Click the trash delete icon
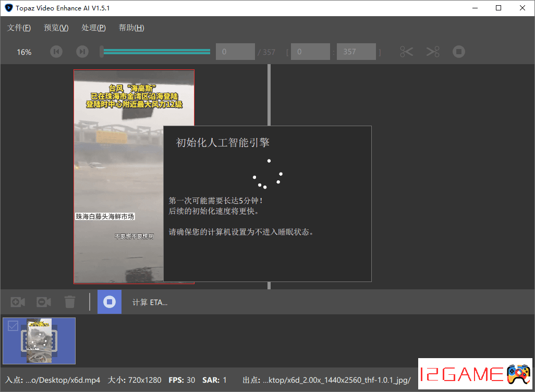The image size is (535, 392). click(69, 302)
